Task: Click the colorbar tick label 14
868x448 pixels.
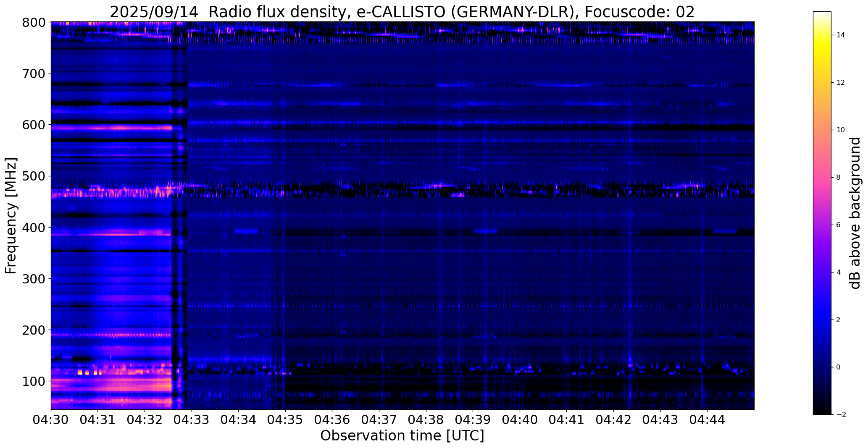Action: [841, 35]
